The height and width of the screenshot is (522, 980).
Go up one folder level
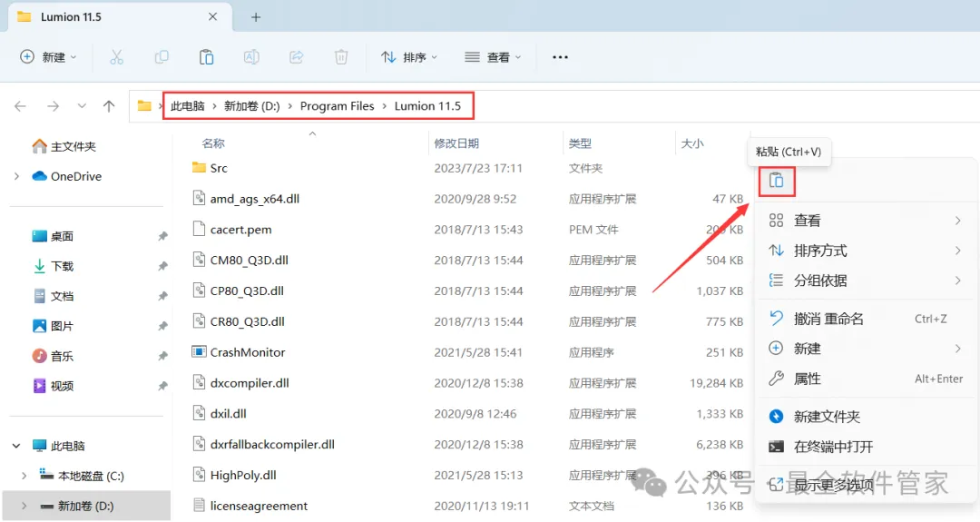tap(109, 106)
